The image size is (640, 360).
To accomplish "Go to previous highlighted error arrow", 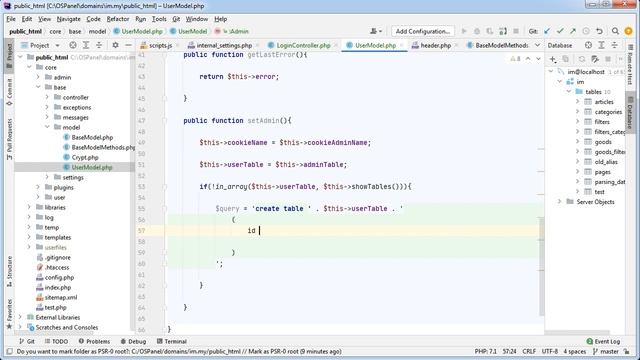I will [528, 59].
